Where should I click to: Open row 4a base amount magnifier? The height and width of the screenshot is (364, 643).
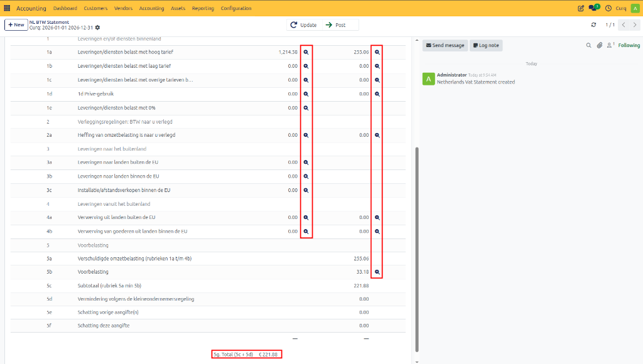click(x=306, y=217)
